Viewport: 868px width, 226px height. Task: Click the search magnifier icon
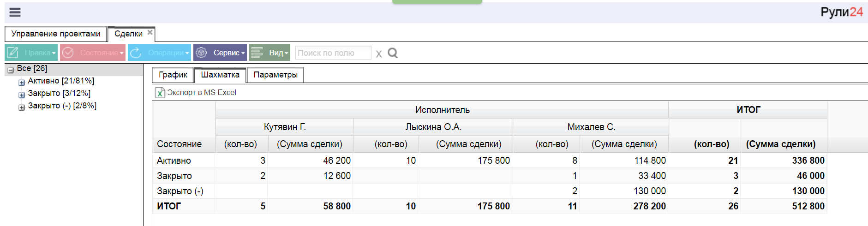pyautogui.click(x=393, y=53)
